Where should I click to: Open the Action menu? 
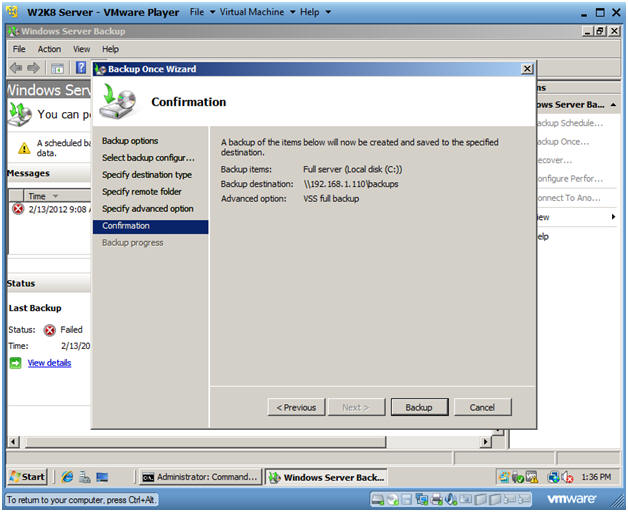49,49
